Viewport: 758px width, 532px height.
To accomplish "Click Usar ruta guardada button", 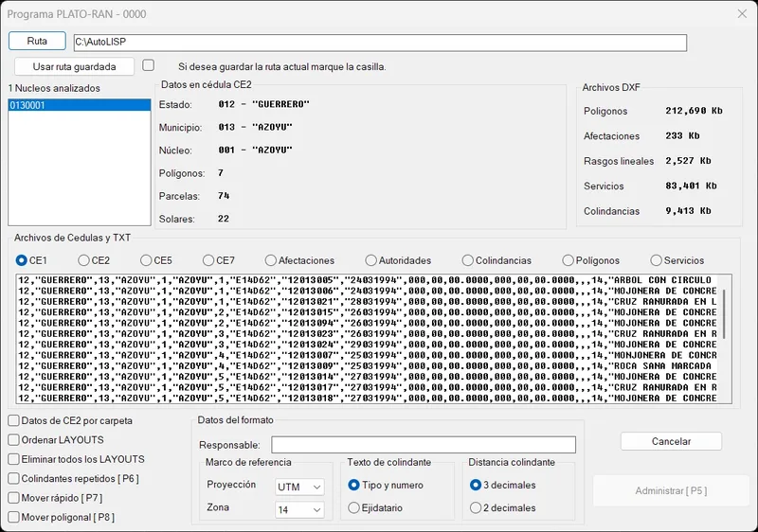I will tap(75, 66).
